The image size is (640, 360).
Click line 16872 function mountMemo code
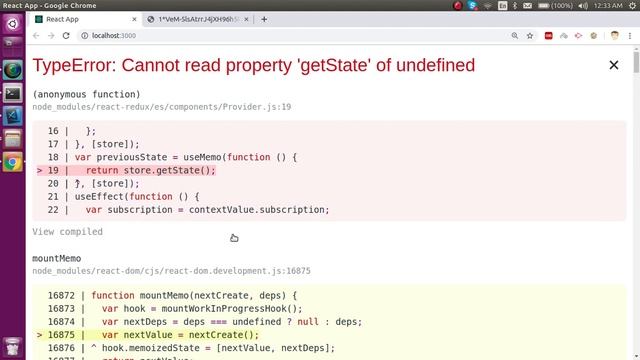[x=194, y=296]
